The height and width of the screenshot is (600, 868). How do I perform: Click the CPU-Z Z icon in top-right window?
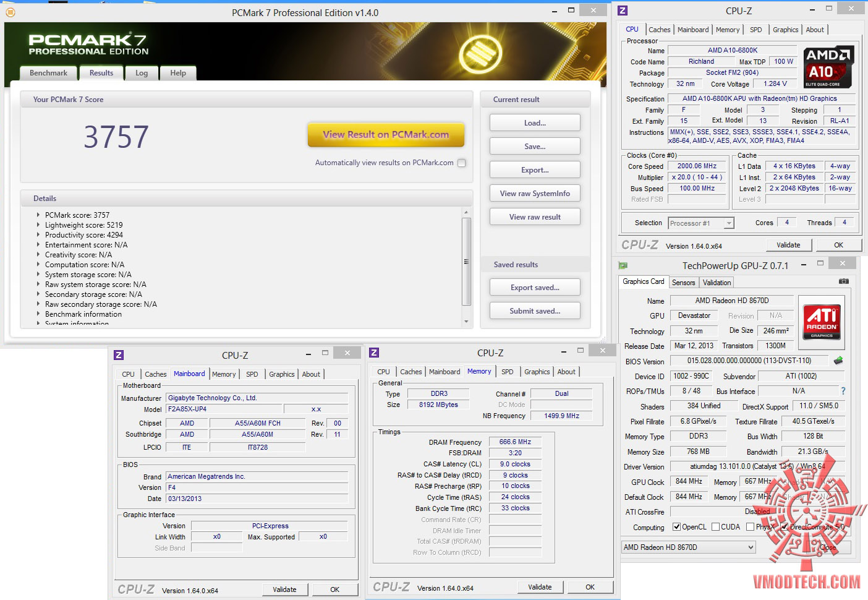pos(623,11)
